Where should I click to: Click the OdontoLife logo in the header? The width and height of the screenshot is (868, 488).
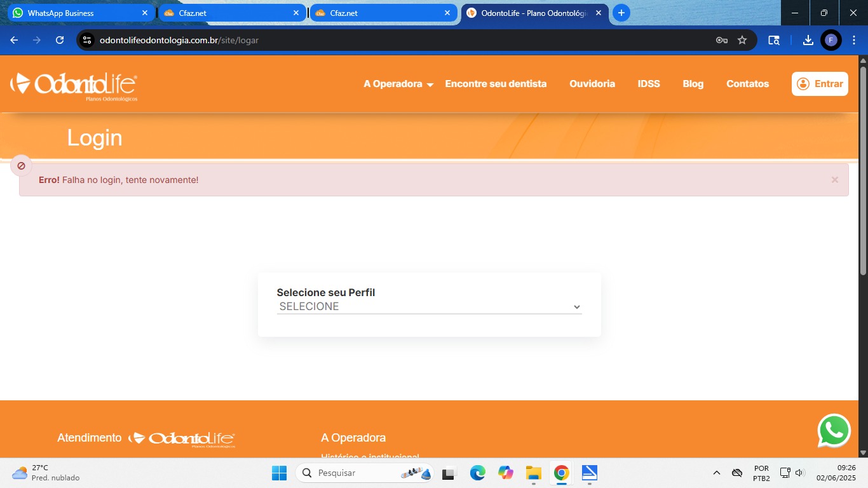(x=74, y=86)
